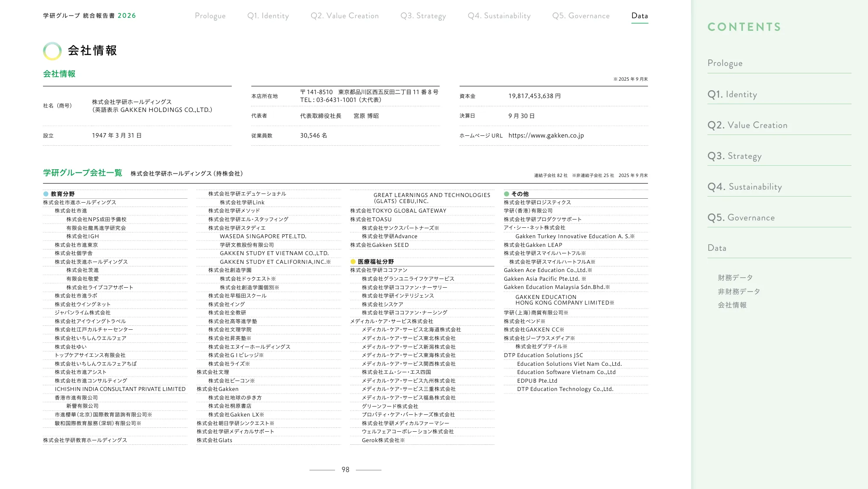The width and height of the screenshot is (868, 489).
Task: Click the CONTENTS heading in sidebar
Action: coord(744,27)
